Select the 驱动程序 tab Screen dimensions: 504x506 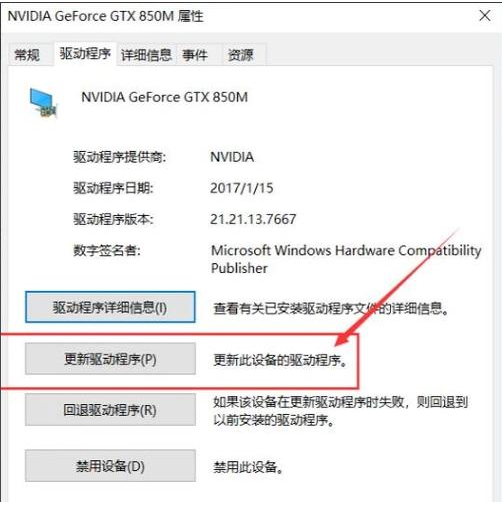[85, 53]
